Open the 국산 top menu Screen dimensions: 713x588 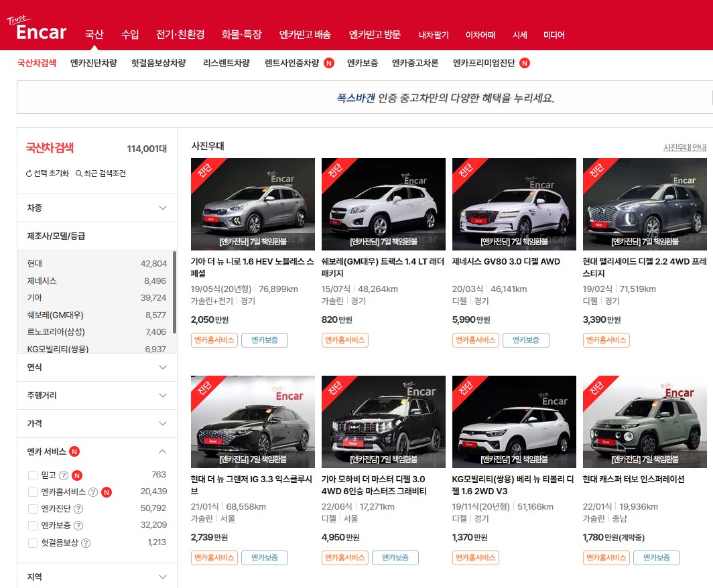pyautogui.click(x=94, y=35)
